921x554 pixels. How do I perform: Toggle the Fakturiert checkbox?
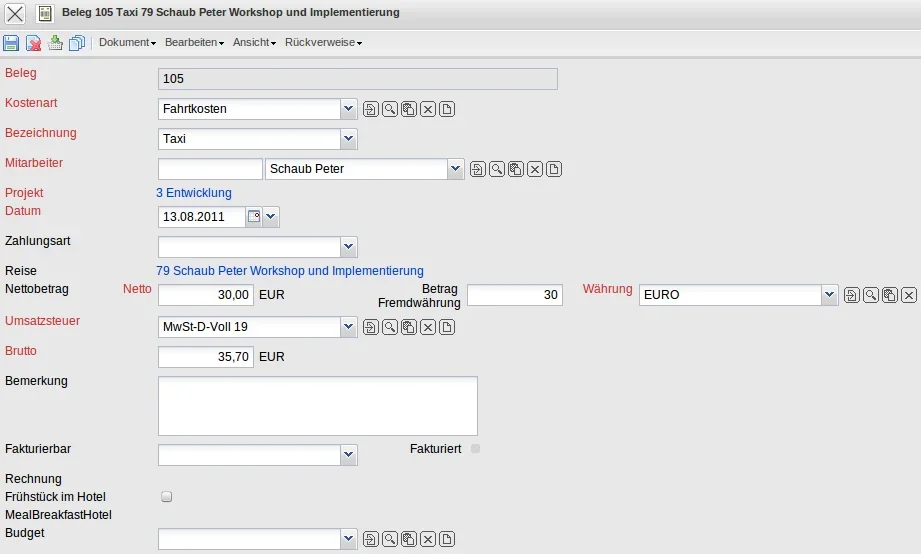475,449
